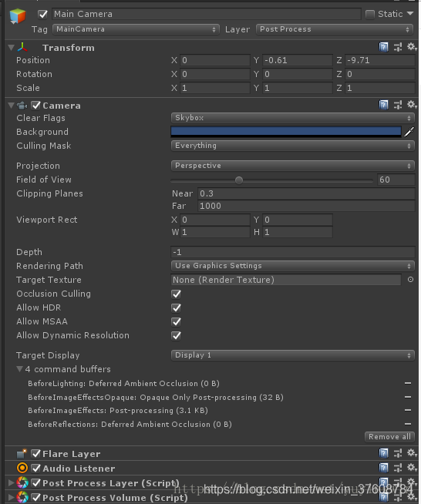
Task: Open the Layer dropdown showing Post Process
Action: click(x=335, y=29)
